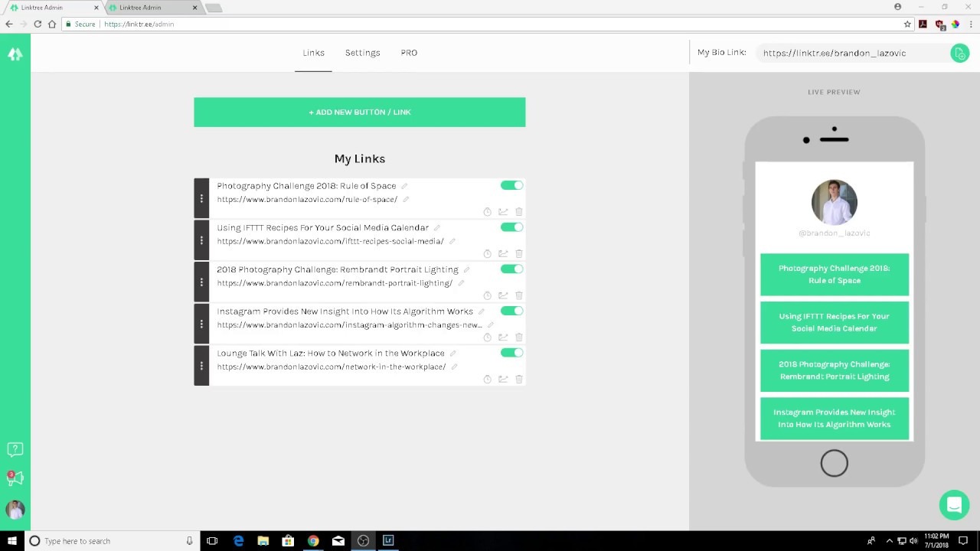
Task: Toggle off the Rule of Space link
Action: [x=511, y=185]
